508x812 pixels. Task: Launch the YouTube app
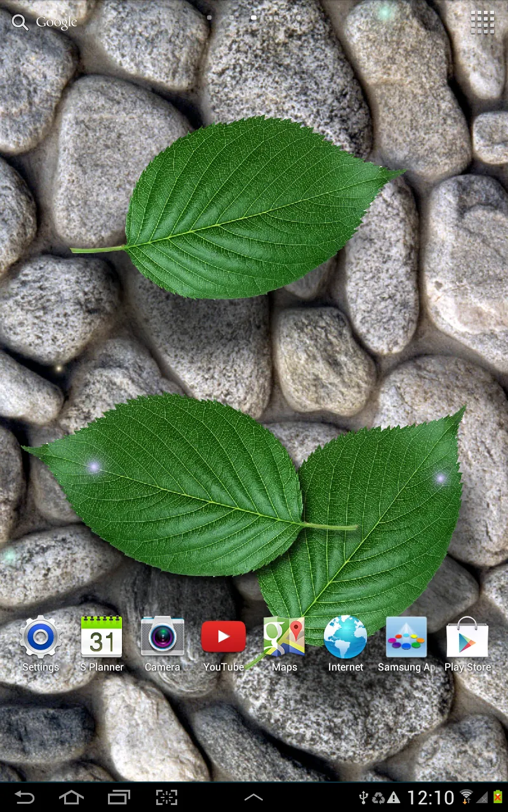click(x=224, y=644)
